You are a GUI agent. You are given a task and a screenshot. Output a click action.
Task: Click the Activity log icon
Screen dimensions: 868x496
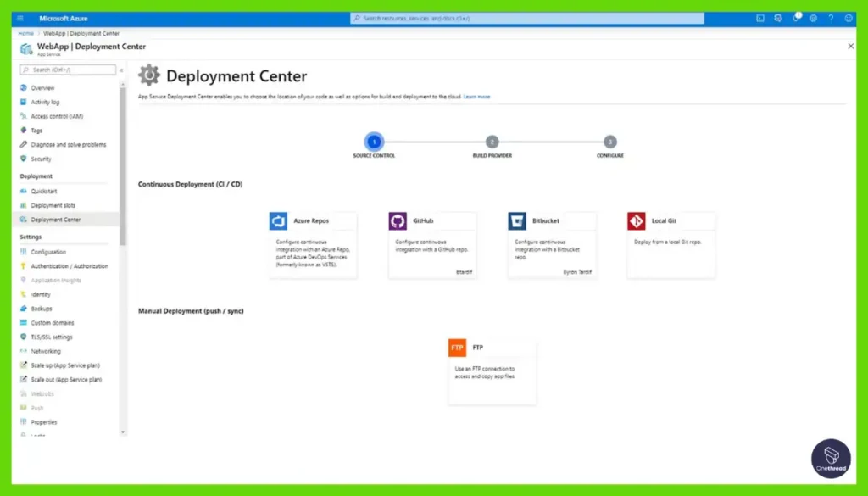click(x=23, y=102)
